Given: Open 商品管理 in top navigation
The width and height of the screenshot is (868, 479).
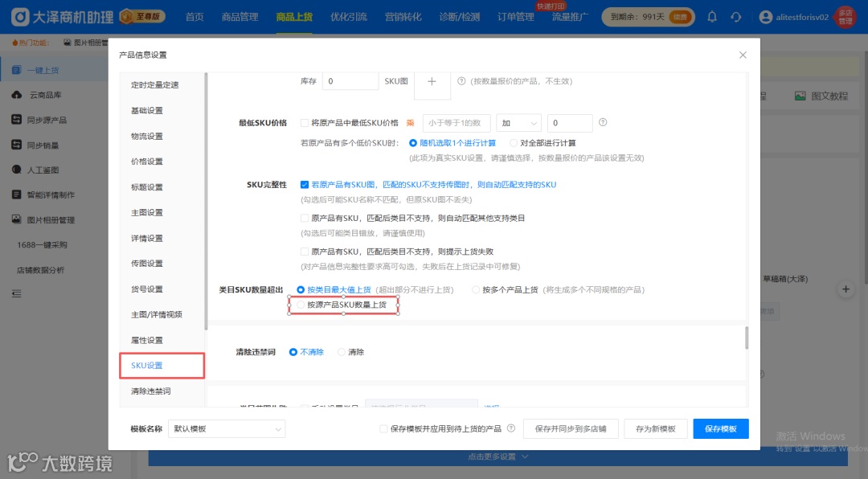Looking at the screenshot, I should (x=240, y=17).
